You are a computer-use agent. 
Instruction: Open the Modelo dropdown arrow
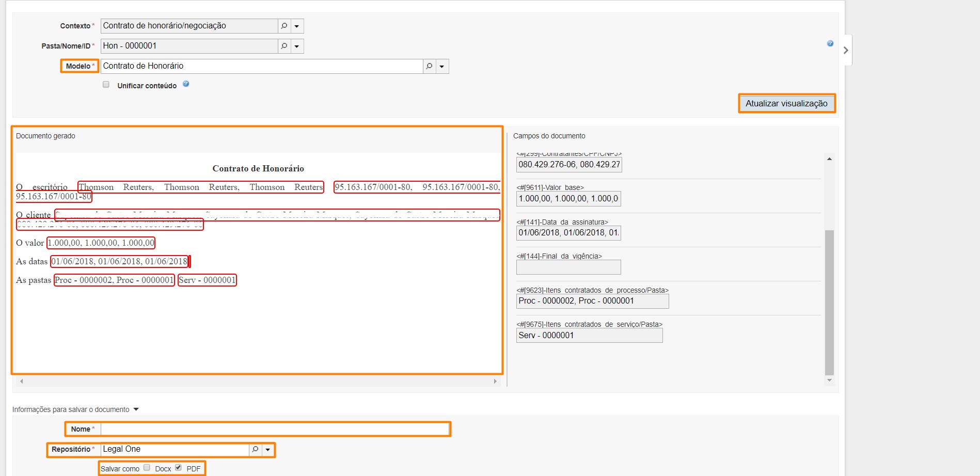442,66
